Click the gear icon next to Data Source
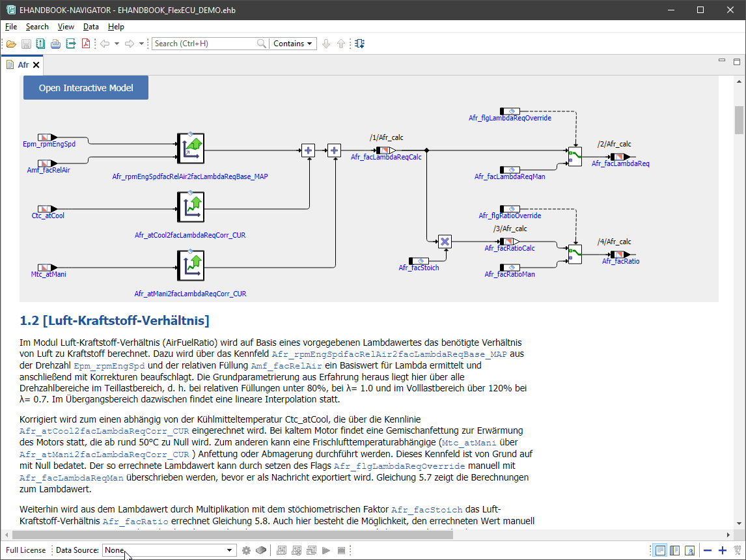This screenshot has height=560, width=746. (x=246, y=550)
